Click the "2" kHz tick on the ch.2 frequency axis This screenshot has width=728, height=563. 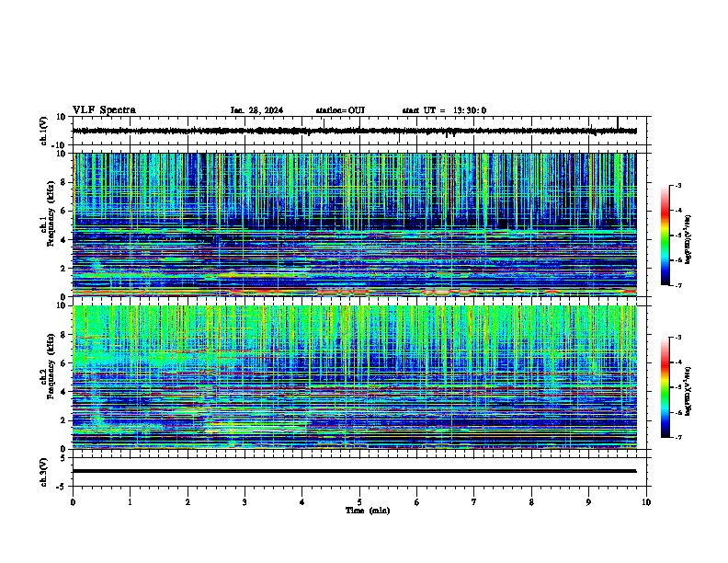point(64,420)
